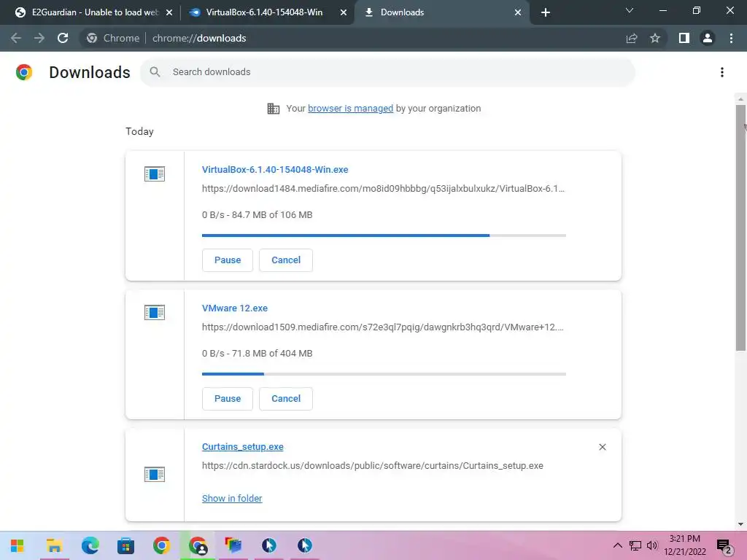This screenshot has width=747, height=560.
Task: Go back with the browser back arrow
Action: [x=16, y=38]
